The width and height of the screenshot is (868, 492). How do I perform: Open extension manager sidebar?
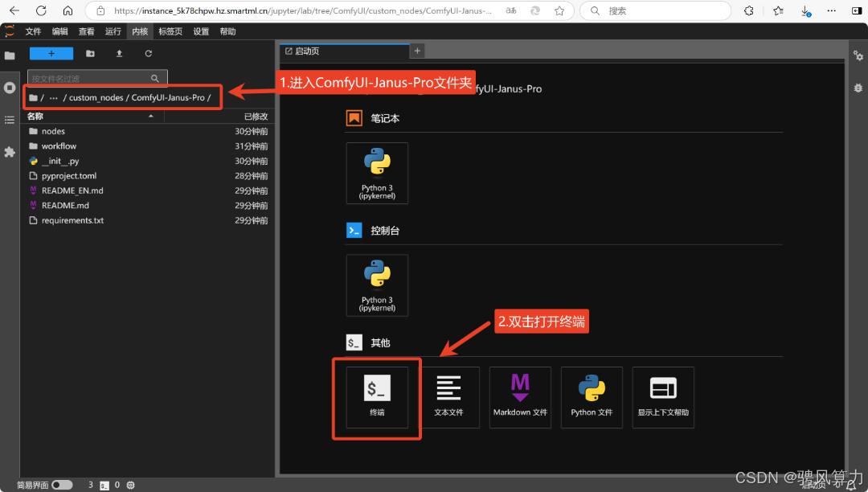[10, 152]
